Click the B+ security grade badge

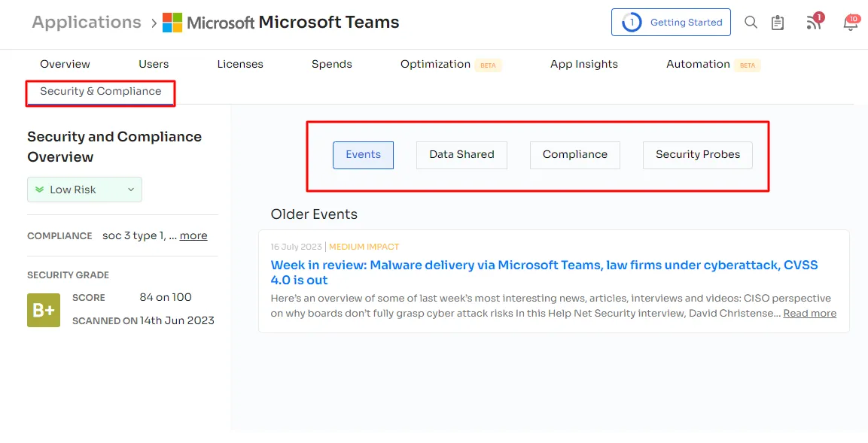[x=44, y=311]
